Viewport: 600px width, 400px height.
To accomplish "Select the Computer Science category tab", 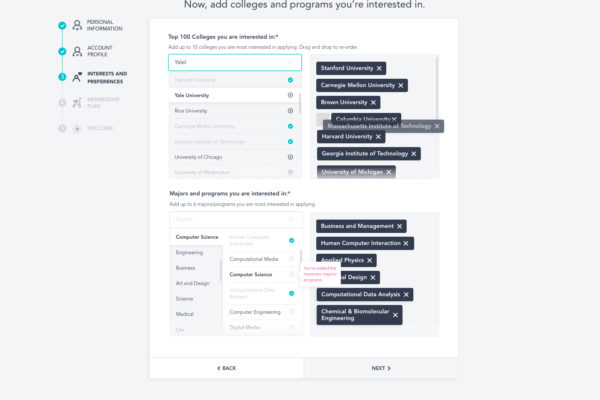I will pyautogui.click(x=196, y=237).
